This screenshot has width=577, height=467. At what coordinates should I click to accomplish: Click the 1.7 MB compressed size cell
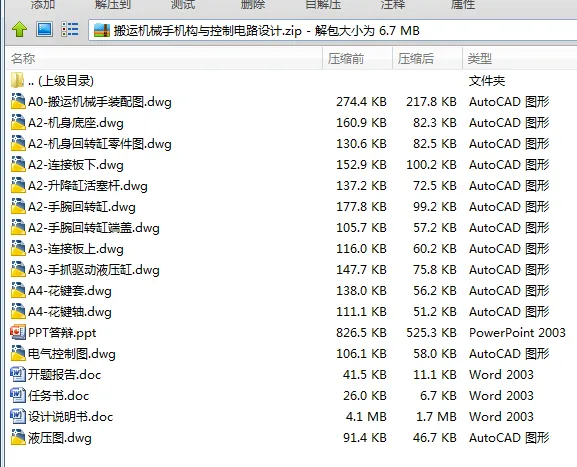click(x=436, y=416)
